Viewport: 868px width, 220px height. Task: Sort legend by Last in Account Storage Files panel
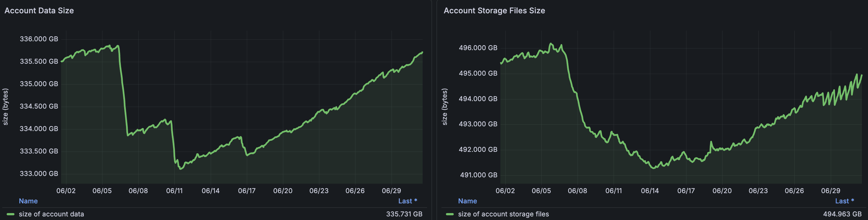click(844, 201)
